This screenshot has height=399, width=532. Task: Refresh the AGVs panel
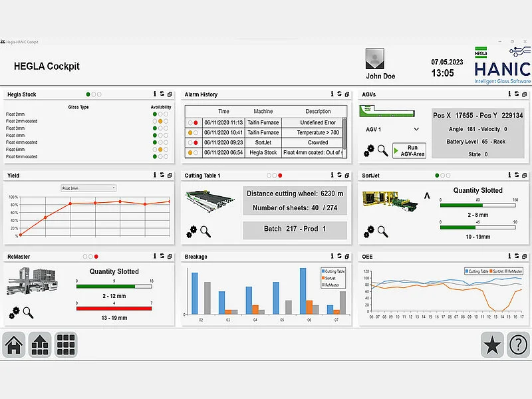tap(517, 94)
